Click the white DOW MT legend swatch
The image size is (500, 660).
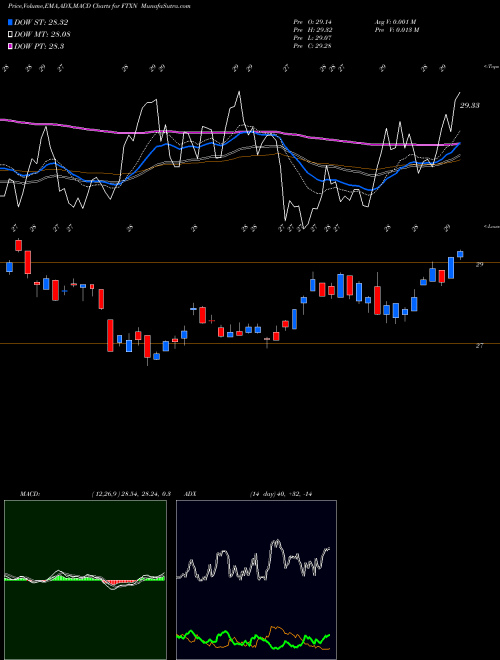point(10,35)
